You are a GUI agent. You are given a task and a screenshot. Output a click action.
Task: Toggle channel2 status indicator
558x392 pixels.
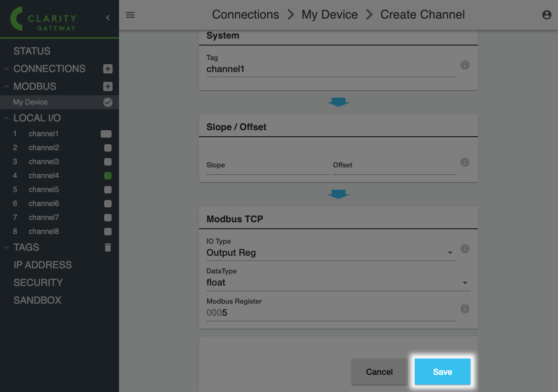[x=108, y=148]
